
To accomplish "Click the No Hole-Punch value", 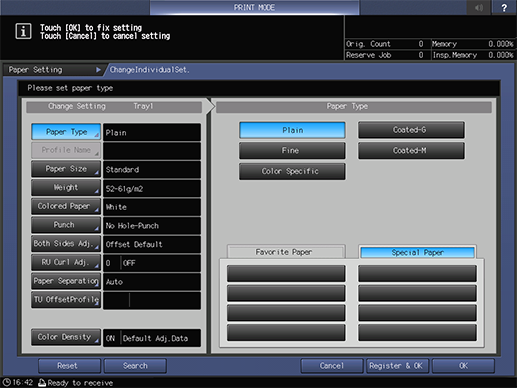I will tap(152, 226).
